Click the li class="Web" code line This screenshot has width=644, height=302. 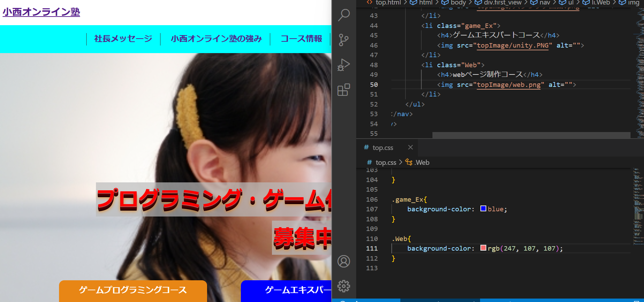click(x=453, y=65)
